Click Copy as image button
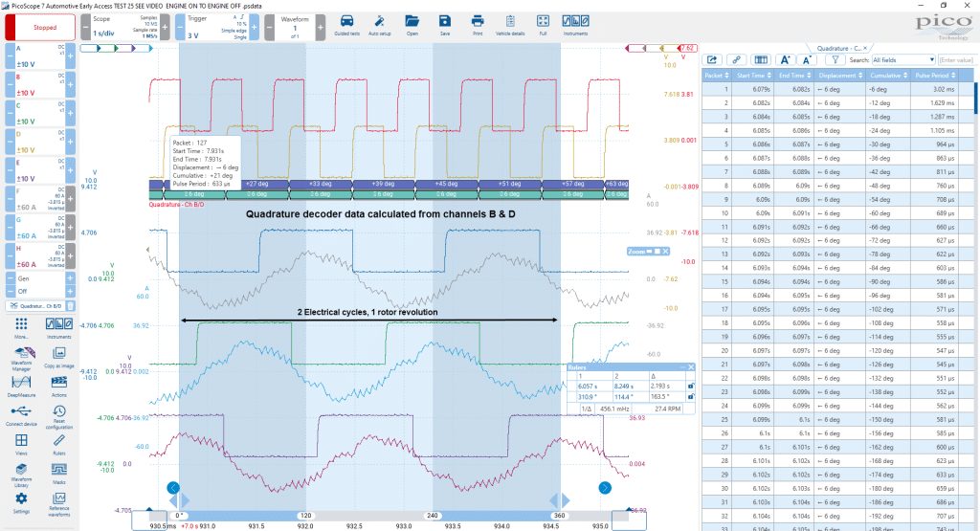Viewport: 980px width, 531px height. coord(58,357)
